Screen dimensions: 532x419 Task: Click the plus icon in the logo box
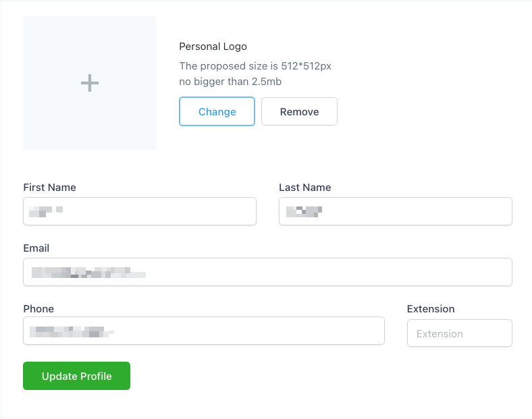click(x=90, y=83)
